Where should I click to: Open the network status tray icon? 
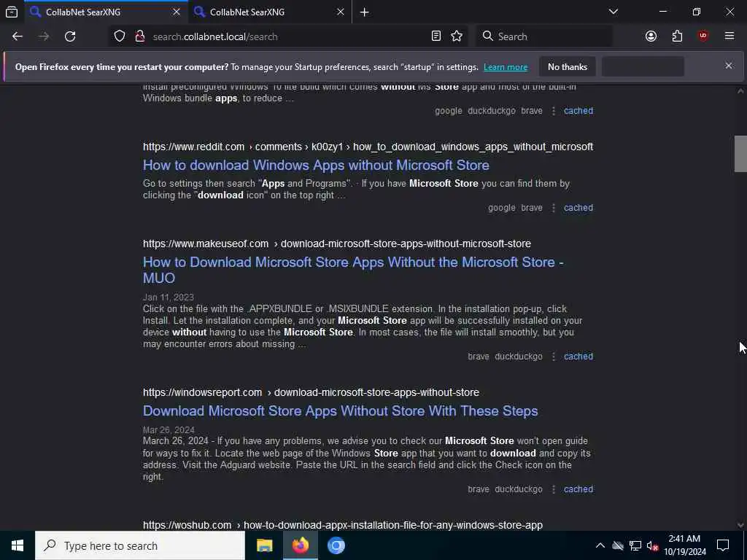coord(635,545)
